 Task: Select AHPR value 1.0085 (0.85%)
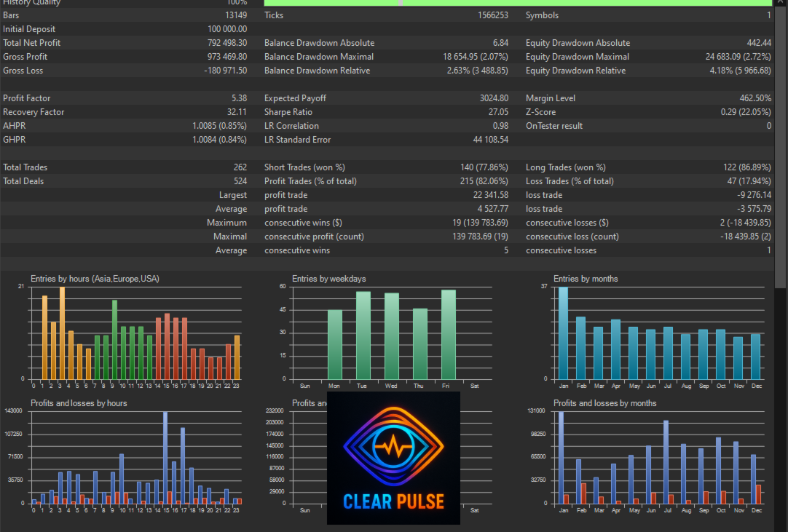220,126
